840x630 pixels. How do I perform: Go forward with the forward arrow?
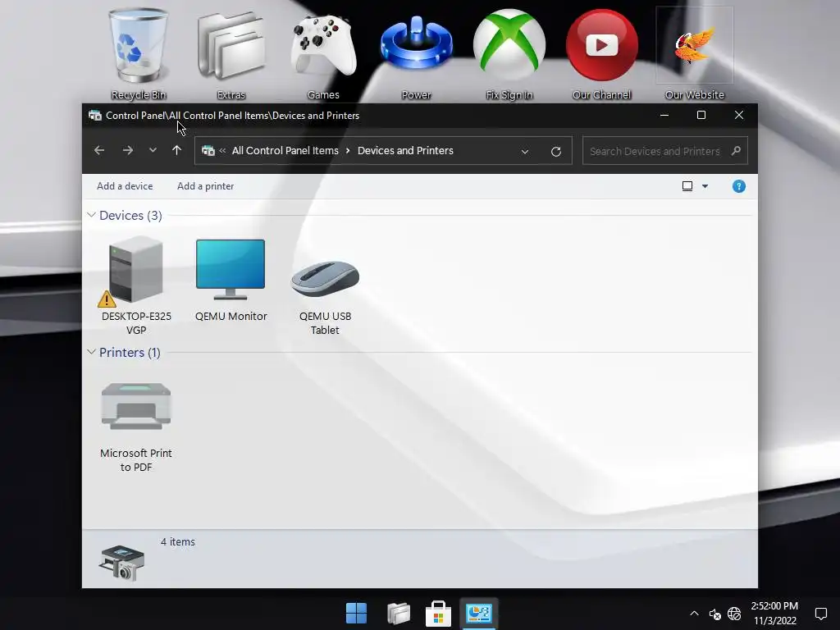pyautogui.click(x=127, y=151)
